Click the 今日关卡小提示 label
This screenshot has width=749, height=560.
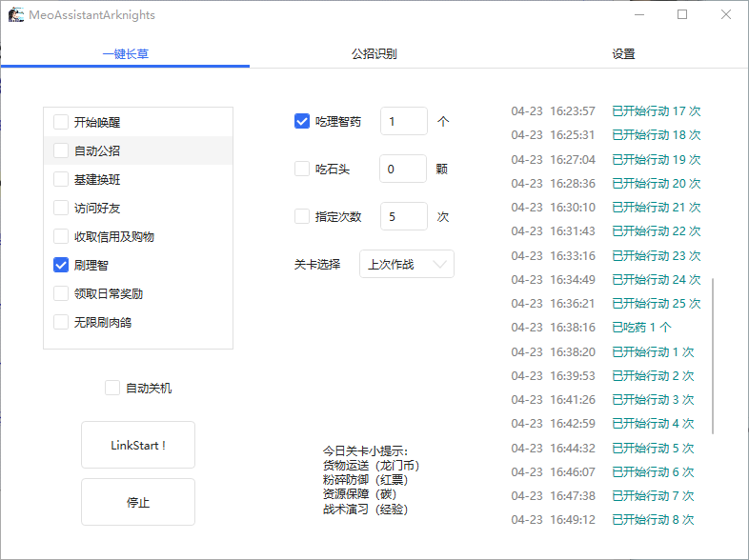pos(365,451)
